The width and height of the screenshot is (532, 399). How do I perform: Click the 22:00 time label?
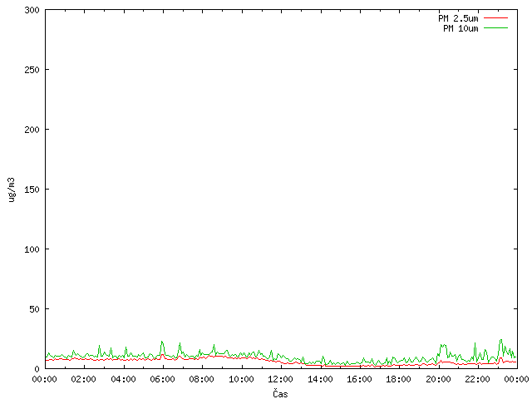477,379
